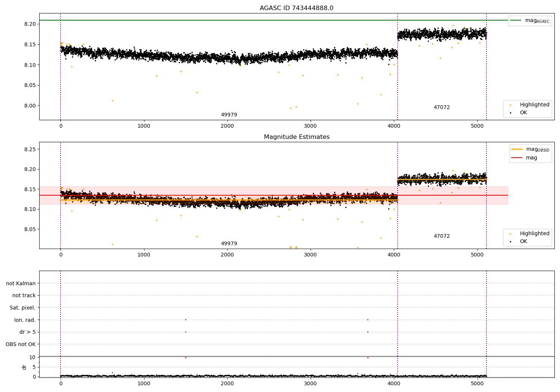The image size is (560, 392).
Task: Click the '49979' label in Magnitude Estimates plot
Action: [x=229, y=244]
